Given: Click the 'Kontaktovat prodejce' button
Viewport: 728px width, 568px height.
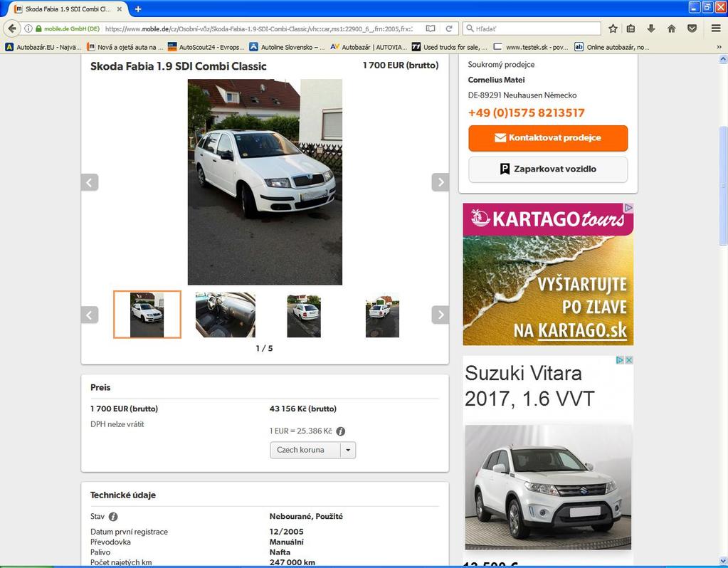Looking at the screenshot, I should [548, 138].
